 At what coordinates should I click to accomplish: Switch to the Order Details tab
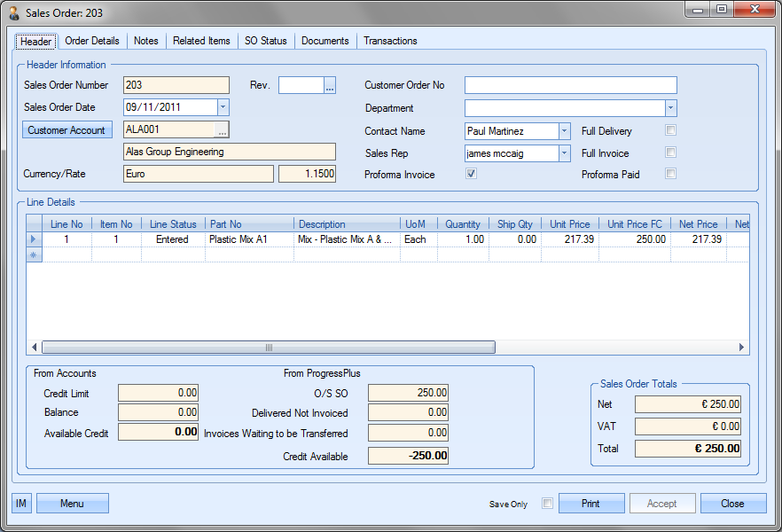tap(92, 41)
